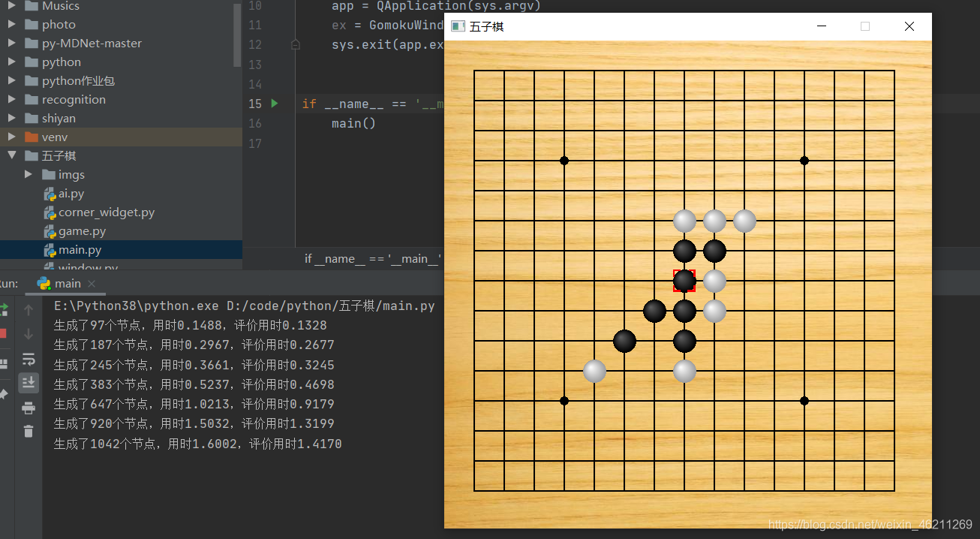
Task: Clear console output with the trash icon
Action: coord(29,431)
